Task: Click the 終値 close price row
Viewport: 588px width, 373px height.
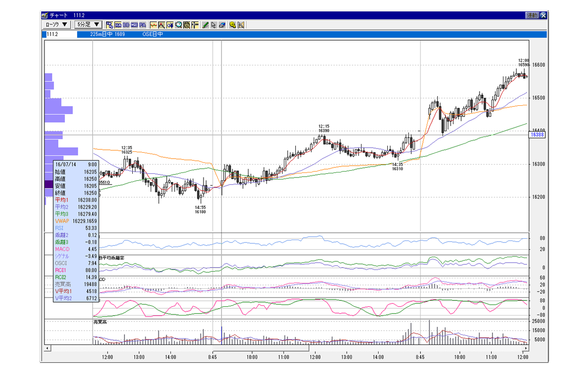Action: click(x=76, y=193)
